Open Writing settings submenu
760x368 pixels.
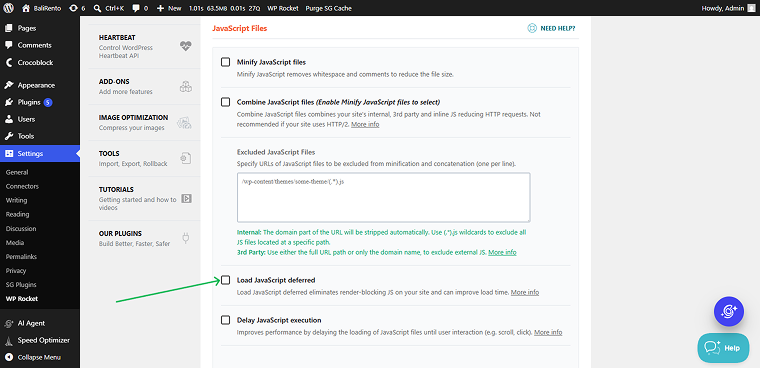coord(16,200)
